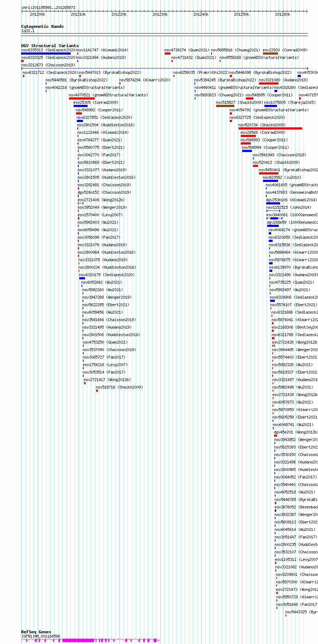Click the IGFN1|NM_001164586 gene label
318x644 pixels.
point(41,636)
